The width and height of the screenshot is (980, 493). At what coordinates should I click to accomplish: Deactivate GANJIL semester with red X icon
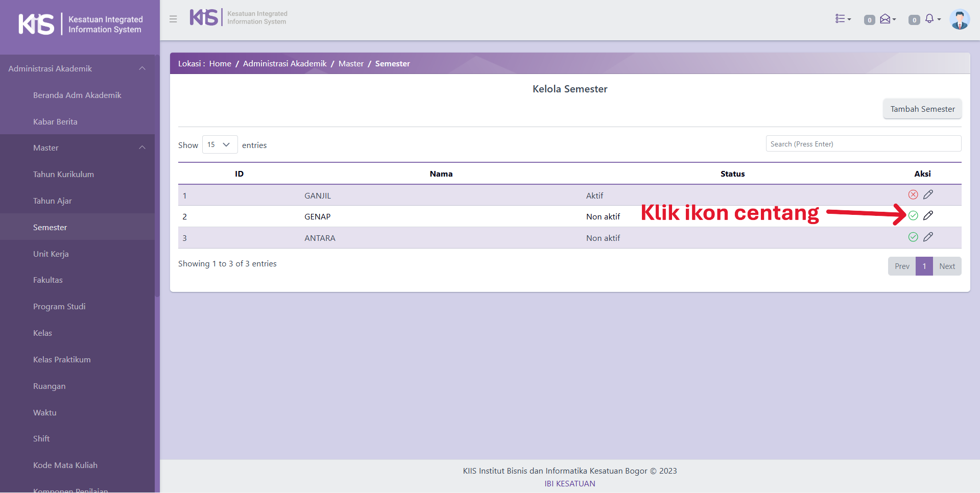(913, 194)
